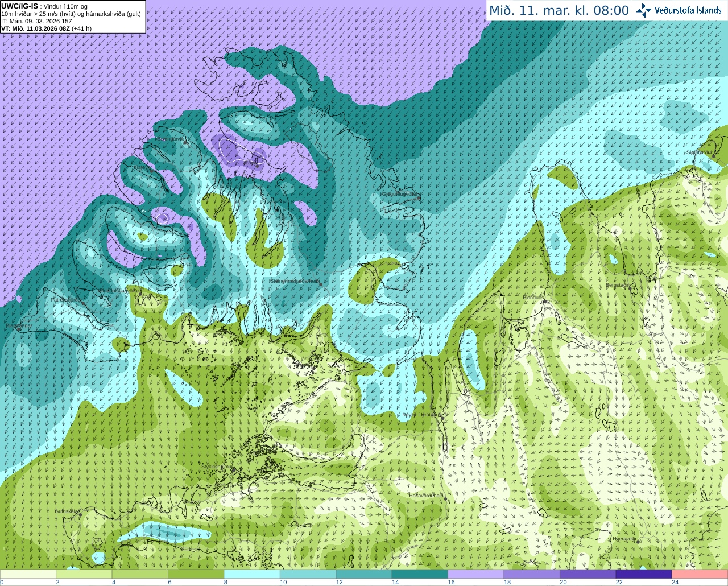The height and width of the screenshot is (586, 728).
Task: Click the 16–18 m/s lavender swatch
Action: 476,574
